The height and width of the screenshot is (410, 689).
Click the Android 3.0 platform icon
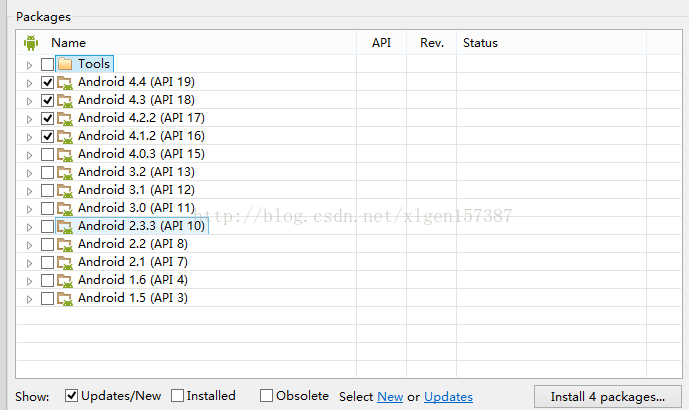(x=65, y=209)
